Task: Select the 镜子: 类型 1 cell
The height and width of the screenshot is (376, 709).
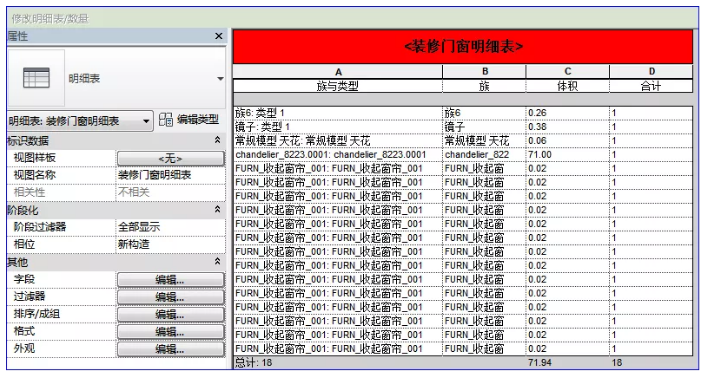Action: 338,127
